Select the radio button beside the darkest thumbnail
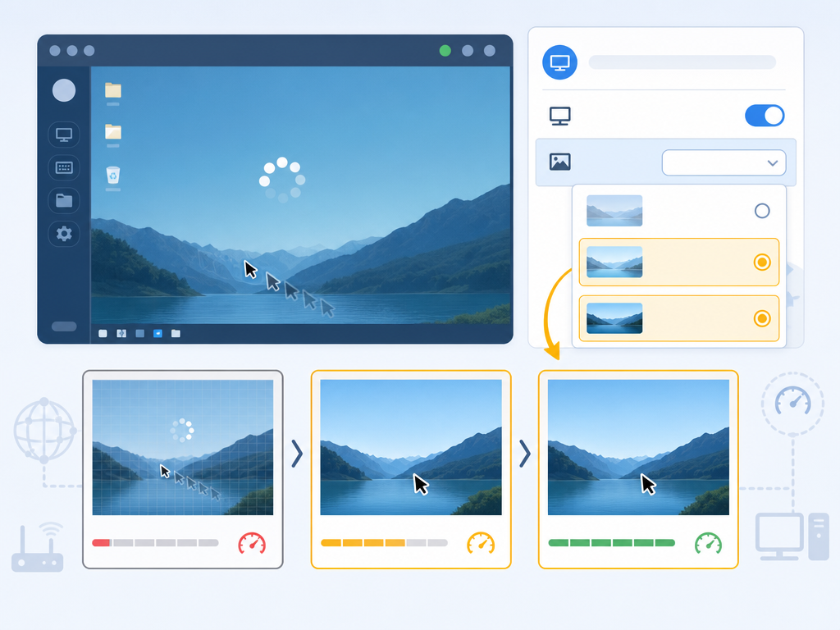 762,319
